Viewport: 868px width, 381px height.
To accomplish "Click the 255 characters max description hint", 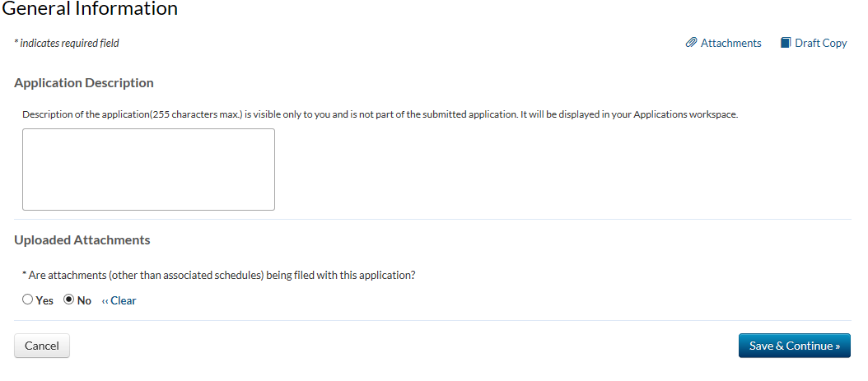I will (380, 114).
